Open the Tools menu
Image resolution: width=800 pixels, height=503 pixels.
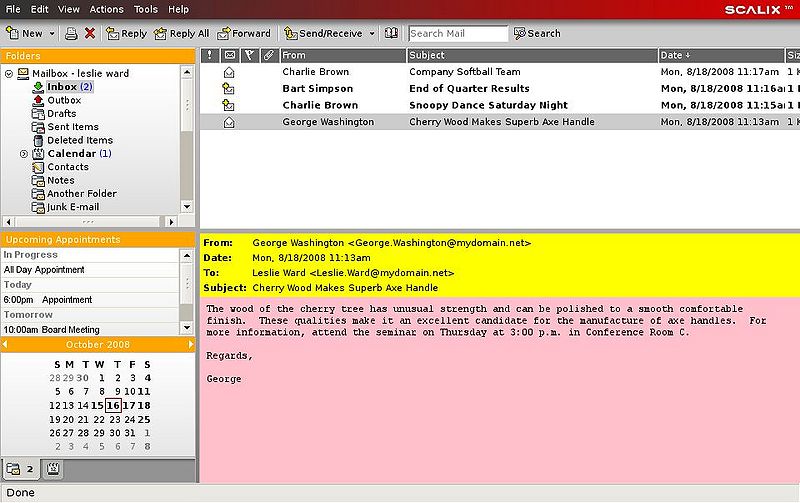click(146, 9)
